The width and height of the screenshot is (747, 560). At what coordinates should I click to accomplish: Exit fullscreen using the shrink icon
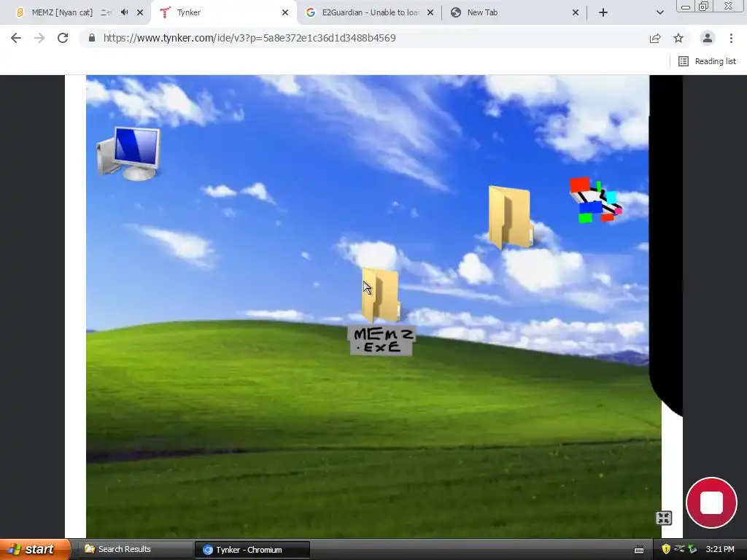pos(664,518)
